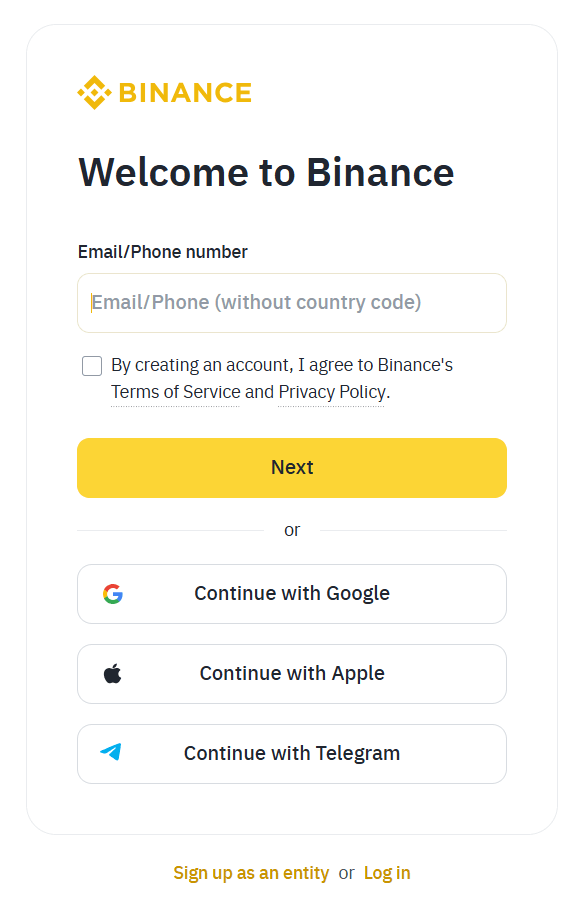Click the Binance diamond logo icon
The width and height of the screenshot is (583, 907).
click(95, 92)
